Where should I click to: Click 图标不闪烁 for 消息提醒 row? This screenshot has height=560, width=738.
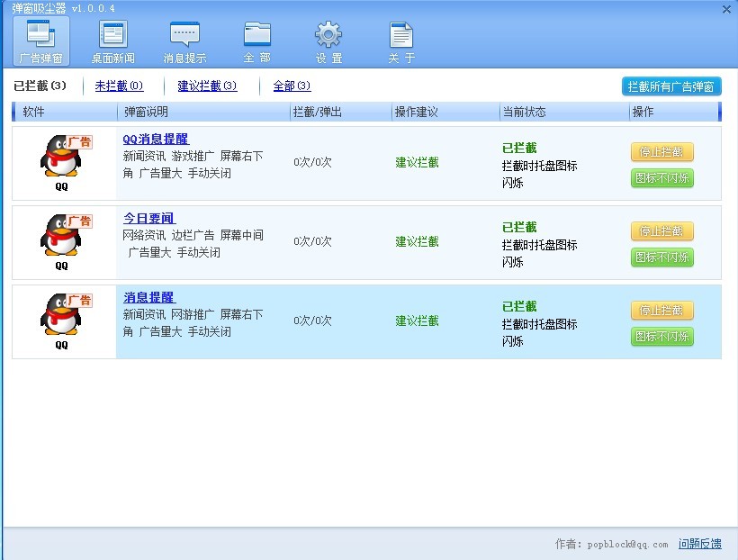(x=661, y=337)
